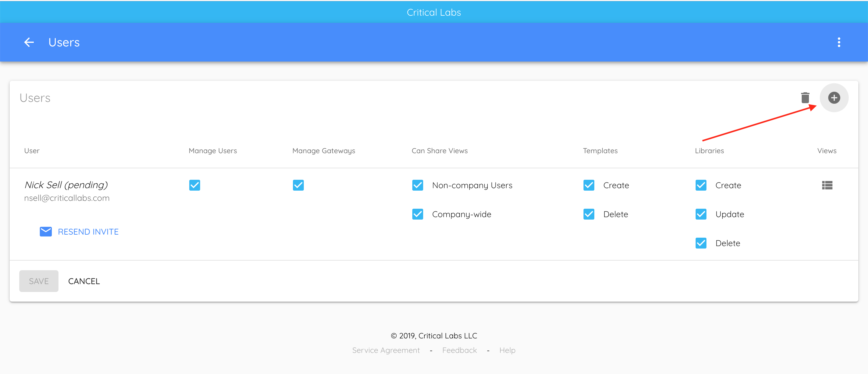Viewport: 868px width, 374px height.
Task: Open the views list icon for Nick Sell
Action: tap(827, 185)
